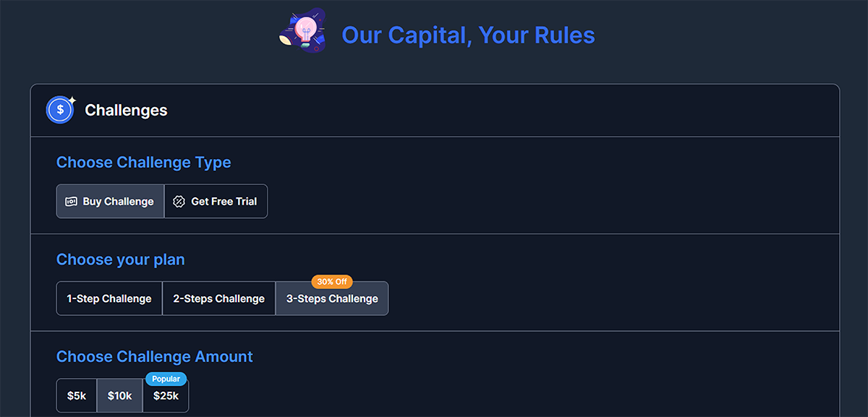Switch to Get Free Trial
The width and height of the screenshot is (868, 417).
click(x=216, y=202)
